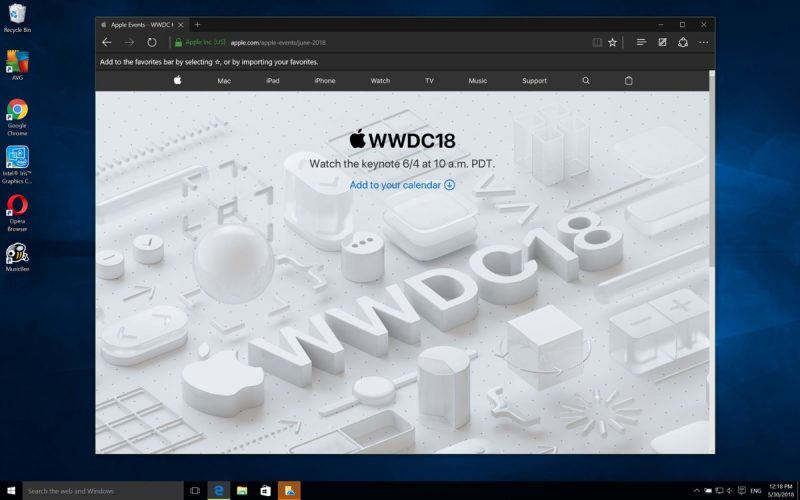The width and height of the screenshot is (800, 500).
Task: Open the Store icon on taskbar
Action: click(x=265, y=491)
